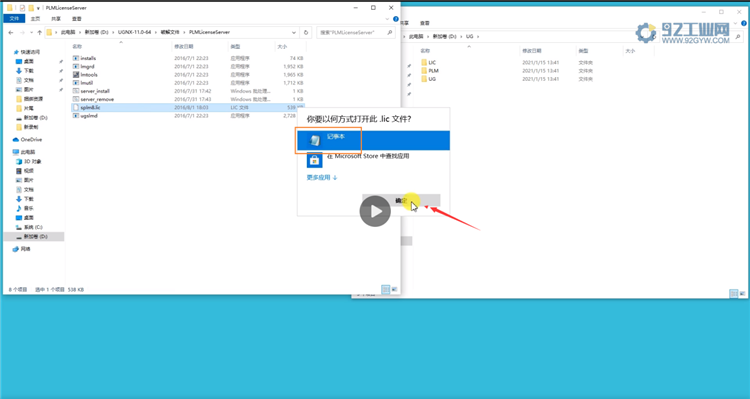Expand the address bar history dropdown
Screen dimensions: 750x399
pyautogui.click(x=294, y=33)
